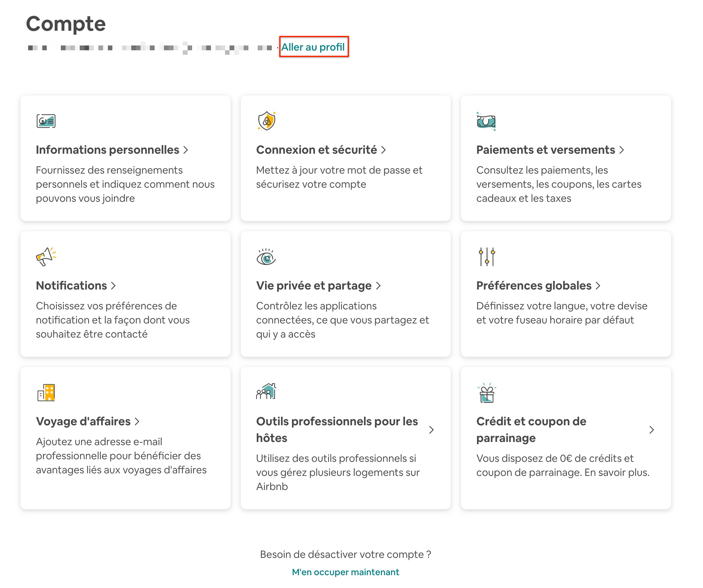Click chevron beside Connexion et sécurité

(384, 150)
